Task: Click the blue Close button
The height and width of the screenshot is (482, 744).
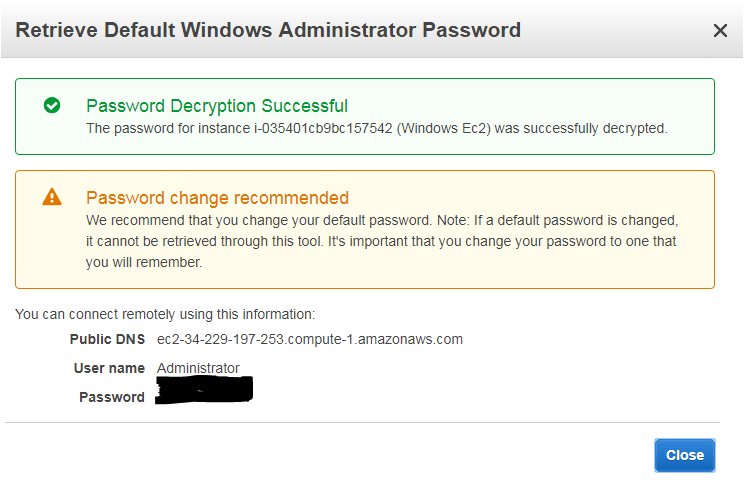Action: [684, 455]
